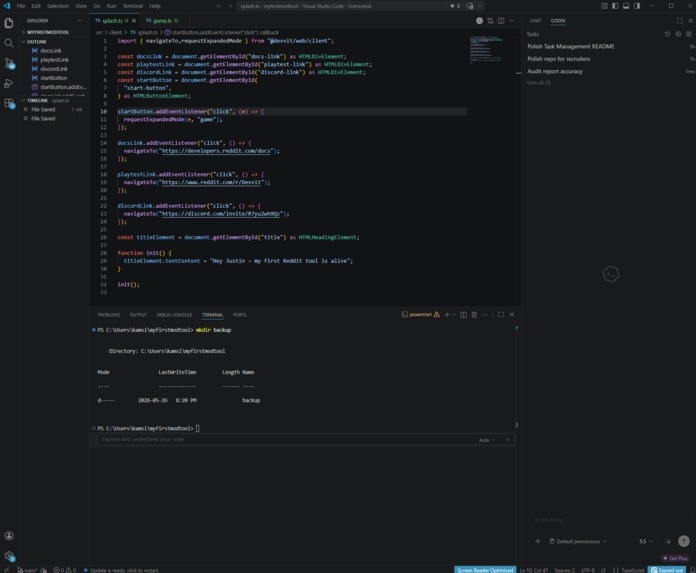The height and width of the screenshot is (573, 696).
Task: Switch to the CHAT tab
Action: click(535, 20)
